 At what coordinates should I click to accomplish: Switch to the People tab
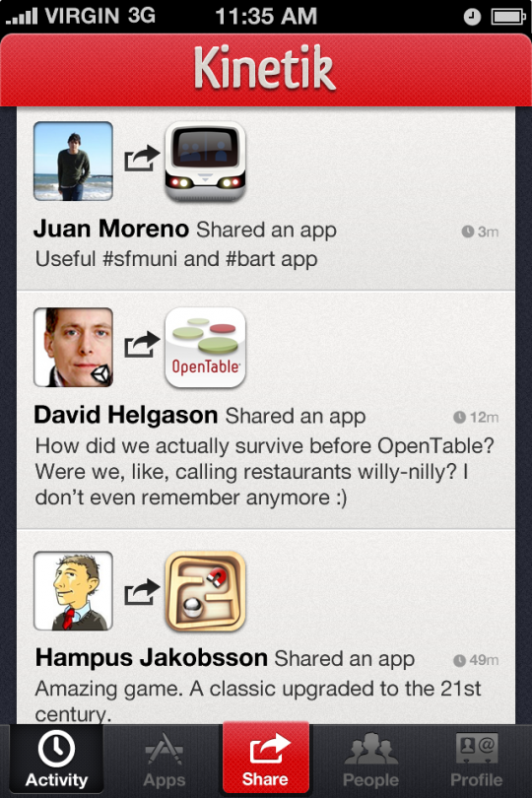point(370,760)
